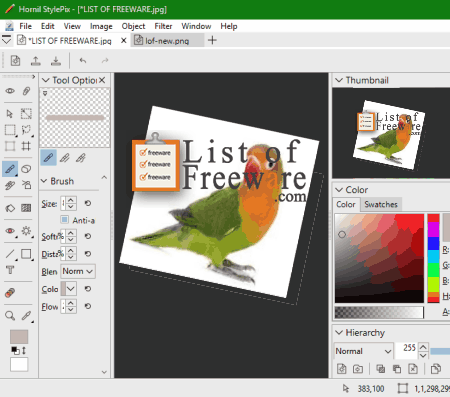Click the Open file upload-arrow icon
Viewport: 450px width, 397px height.
coord(36,61)
